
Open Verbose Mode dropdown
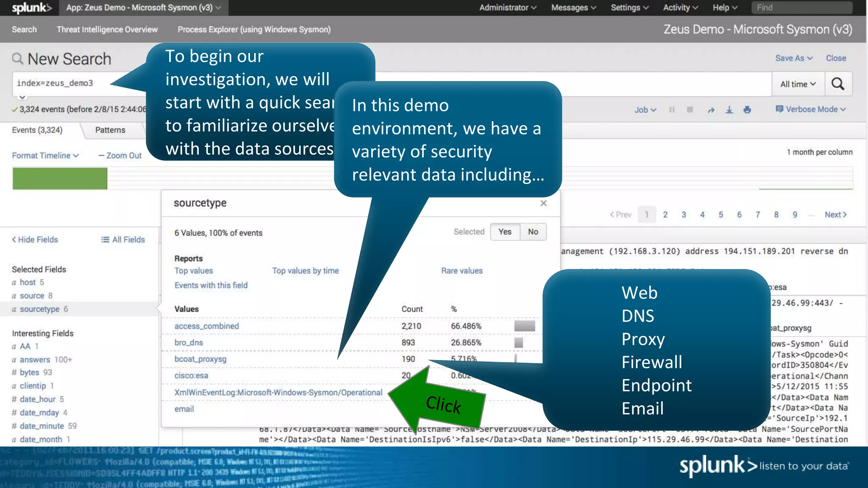(x=811, y=109)
